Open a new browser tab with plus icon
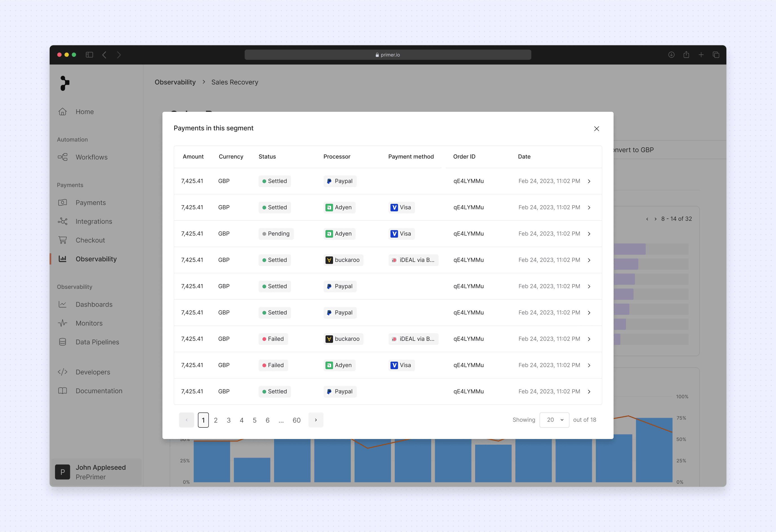 point(701,55)
